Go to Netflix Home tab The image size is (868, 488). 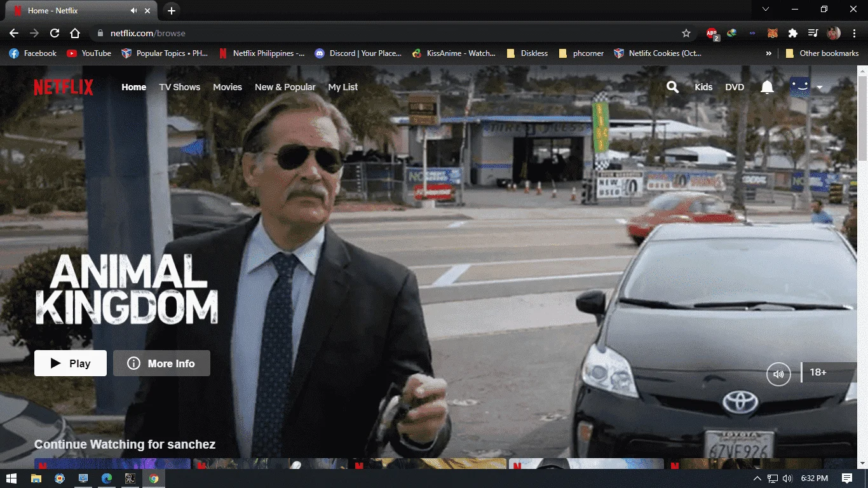pyautogui.click(x=134, y=87)
